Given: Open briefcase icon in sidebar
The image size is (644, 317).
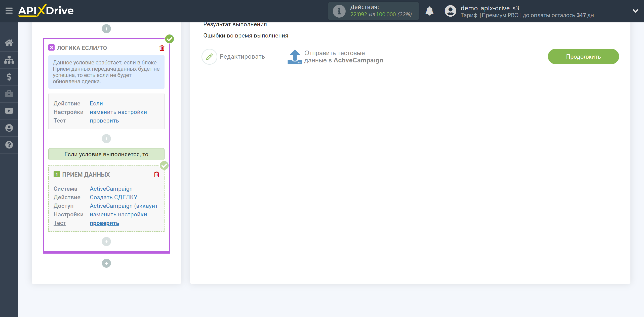Looking at the screenshot, I should (x=9, y=94).
